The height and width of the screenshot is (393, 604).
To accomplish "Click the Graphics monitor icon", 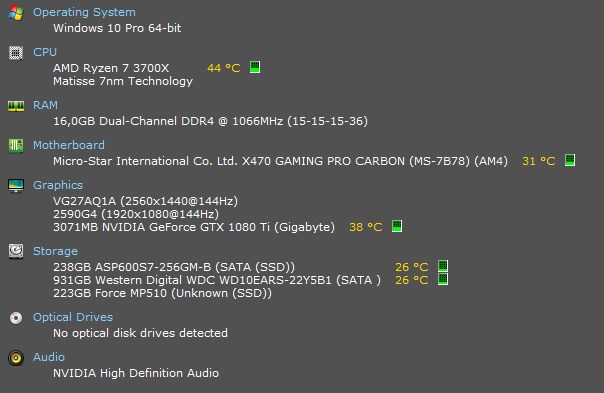I will tap(16, 186).
